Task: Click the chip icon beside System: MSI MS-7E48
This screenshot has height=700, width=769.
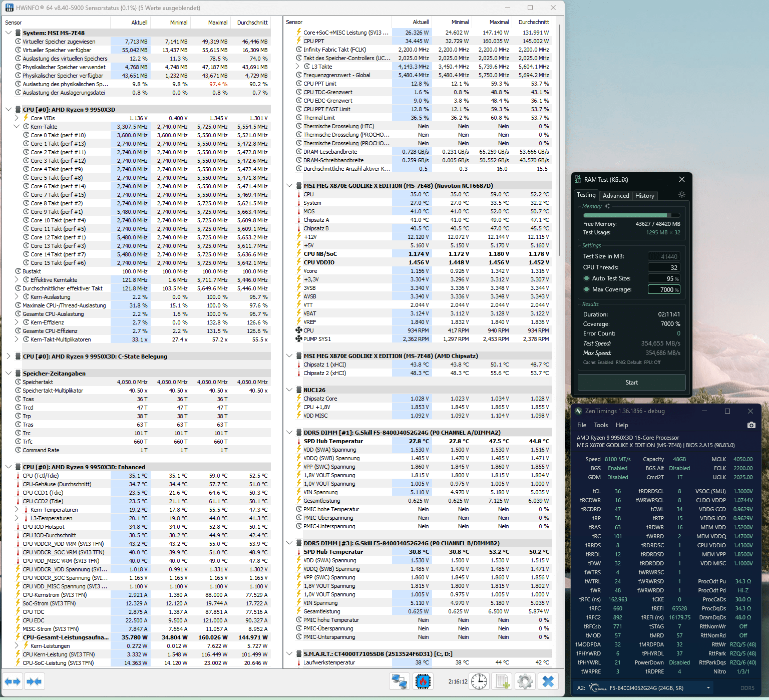Action: point(18,33)
